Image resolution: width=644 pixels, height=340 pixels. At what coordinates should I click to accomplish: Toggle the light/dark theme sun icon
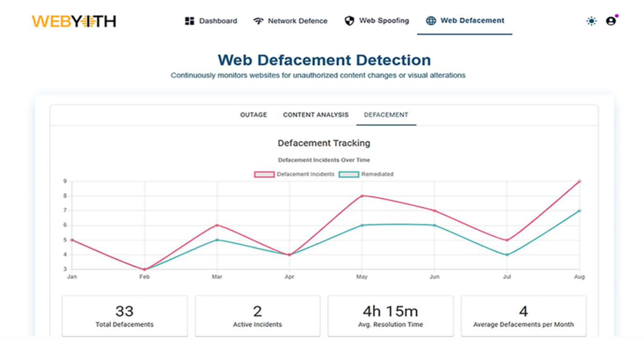pyautogui.click(x=591, y=21)
